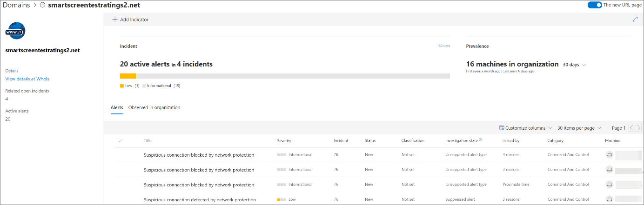Select the Alerts tab
The height and width of the screenshot is (205, 644).
[117, 107]
